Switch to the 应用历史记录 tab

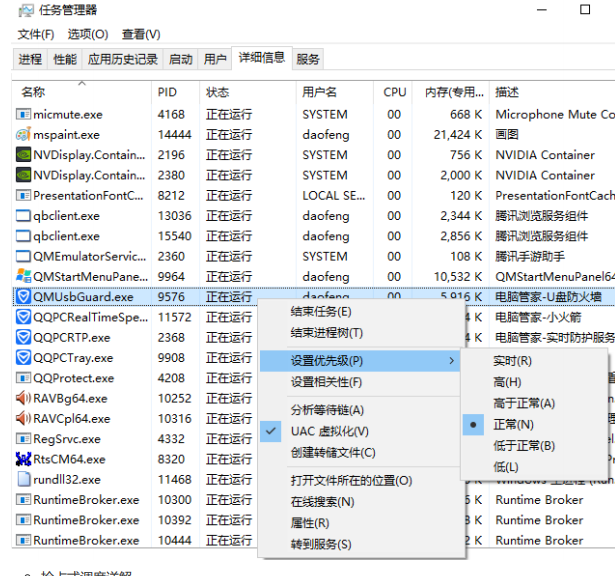[122, 59]
